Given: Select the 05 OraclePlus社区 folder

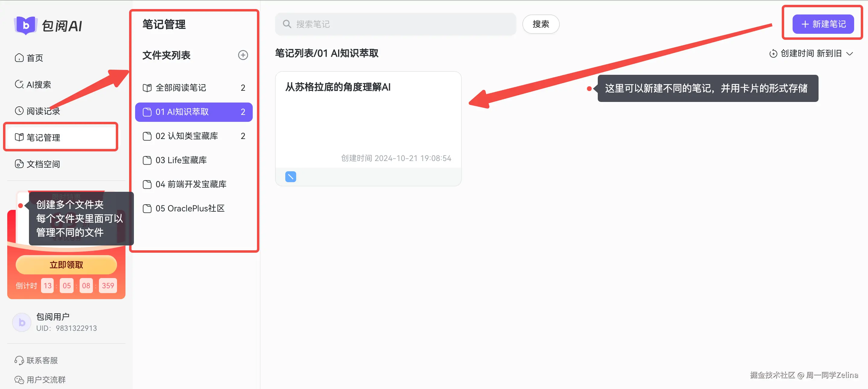Looking at the screenshot, I should click(190, 208).
